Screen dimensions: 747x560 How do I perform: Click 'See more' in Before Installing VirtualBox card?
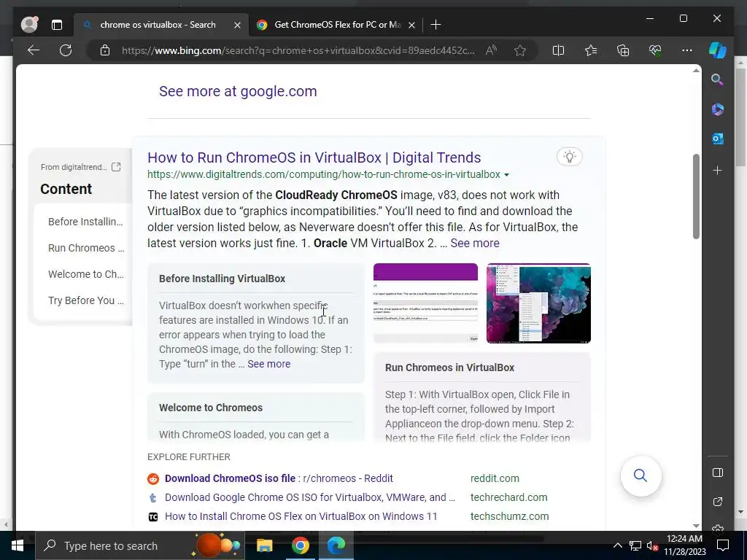(x=268, y=364)
